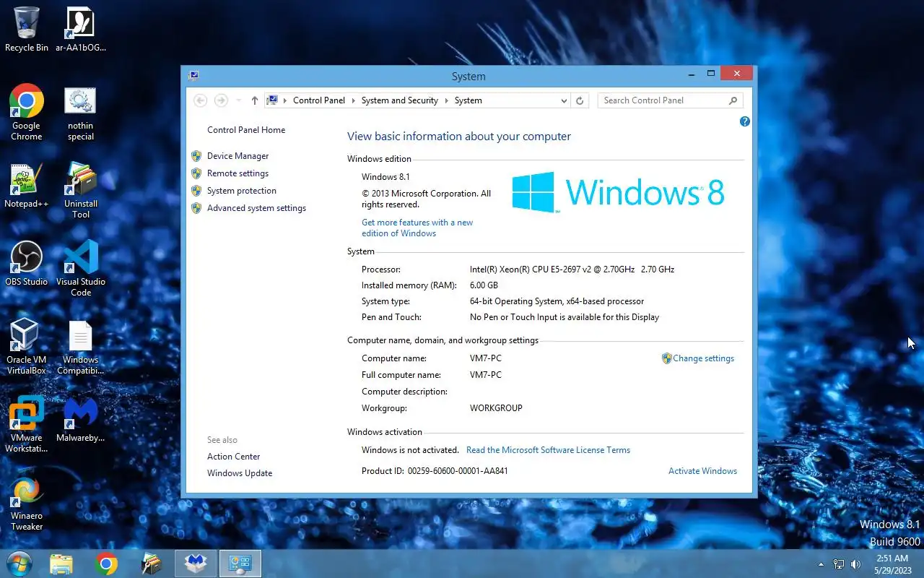Image resolution: width=924 pixels, height=578 pixels.
Task: Open Control Panel Home link
Action: [246, 130]
